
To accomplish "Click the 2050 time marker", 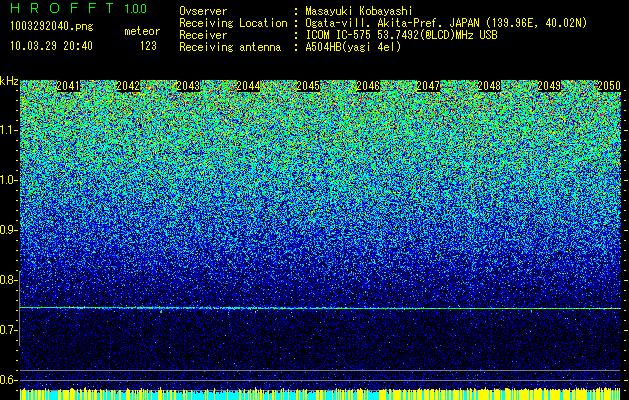I will (609, 85).
